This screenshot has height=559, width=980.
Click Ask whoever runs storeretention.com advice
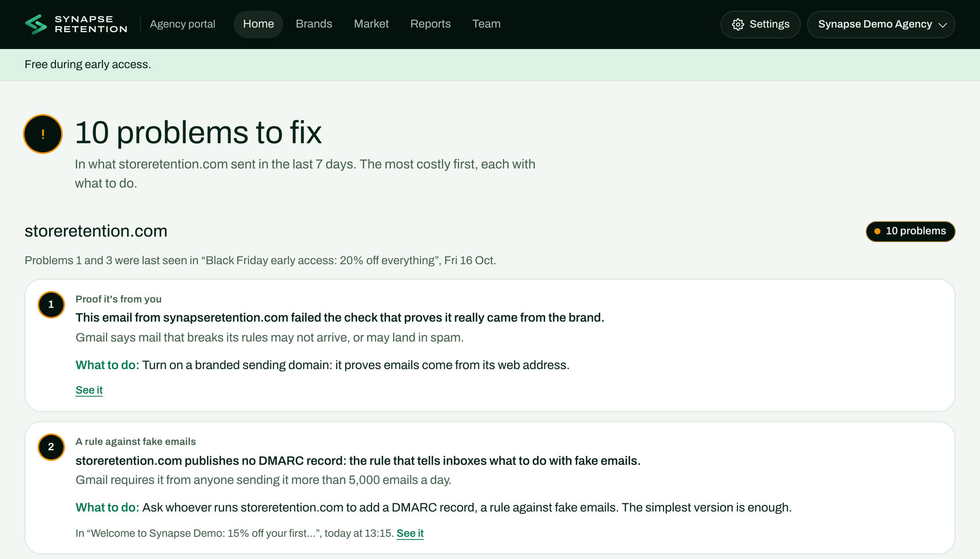click(x=467, y=507)
